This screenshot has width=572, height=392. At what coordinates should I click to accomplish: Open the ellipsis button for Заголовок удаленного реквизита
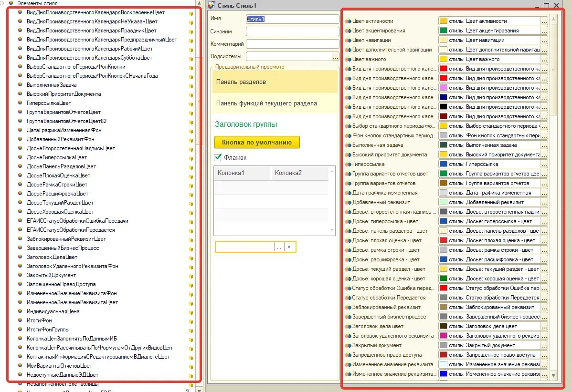tap(544, 336)
